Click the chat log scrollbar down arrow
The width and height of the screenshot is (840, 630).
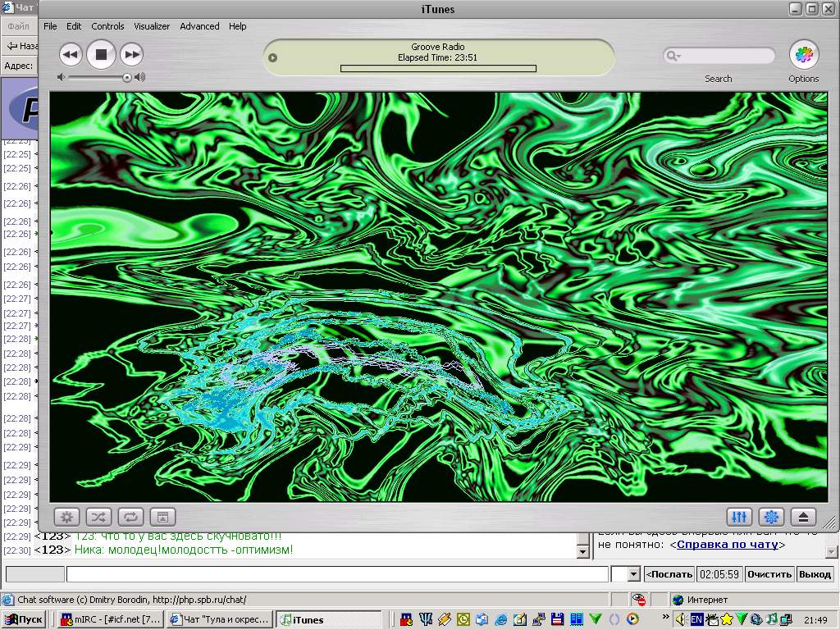coord(583,551)
